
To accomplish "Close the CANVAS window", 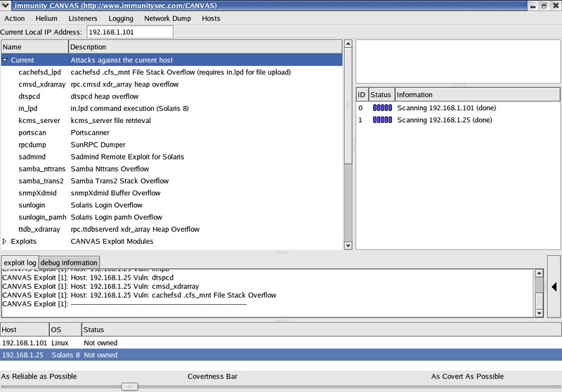I will (556, 6).
